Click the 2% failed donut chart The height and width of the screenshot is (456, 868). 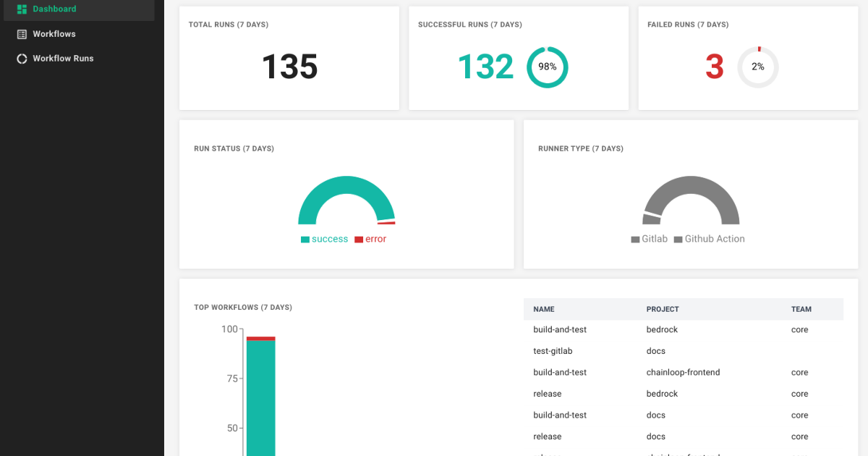click(x=758, y=67)
